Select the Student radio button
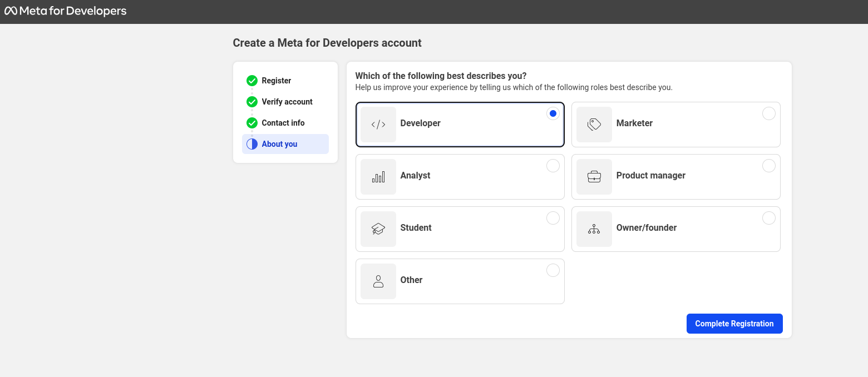The width and height of the screenshot is (868, 377). (x=553, y=218)
